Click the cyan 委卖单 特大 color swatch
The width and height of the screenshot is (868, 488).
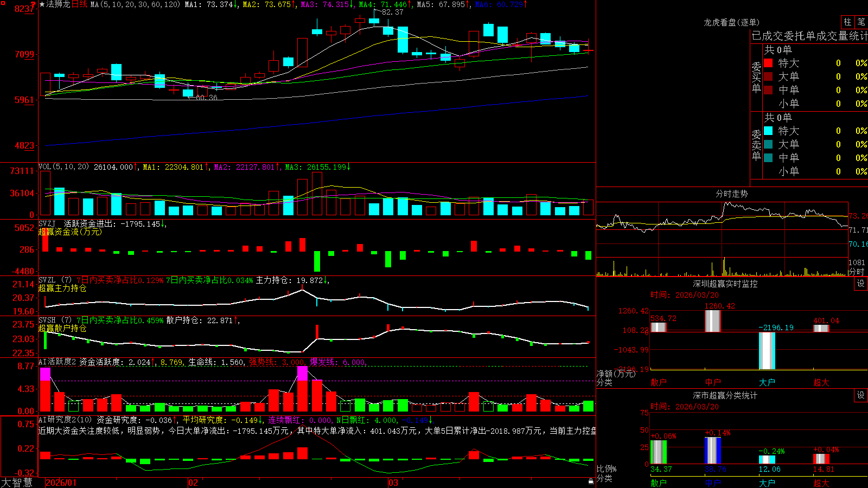click(x=768, y=131)
